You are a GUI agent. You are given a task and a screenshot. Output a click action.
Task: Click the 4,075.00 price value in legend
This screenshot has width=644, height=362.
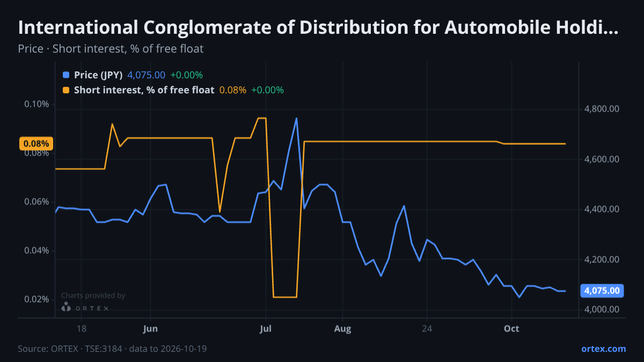pos(147,75)
